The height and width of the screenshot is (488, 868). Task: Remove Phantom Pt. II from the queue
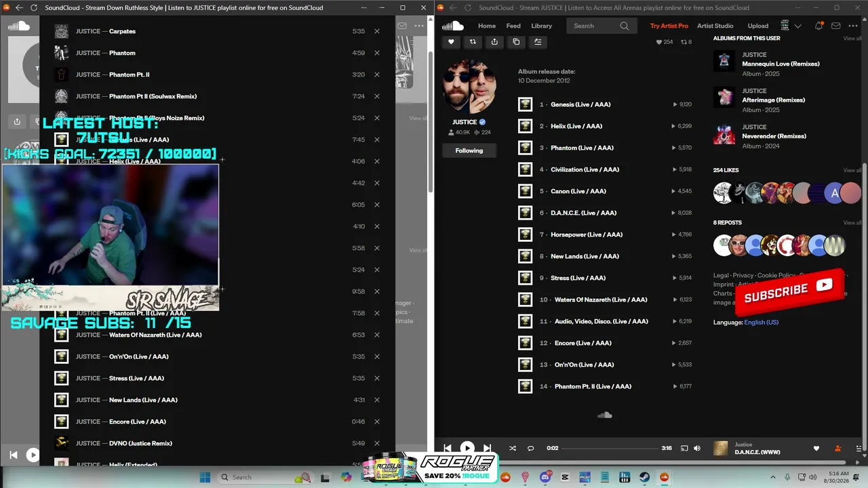point(377,75)
